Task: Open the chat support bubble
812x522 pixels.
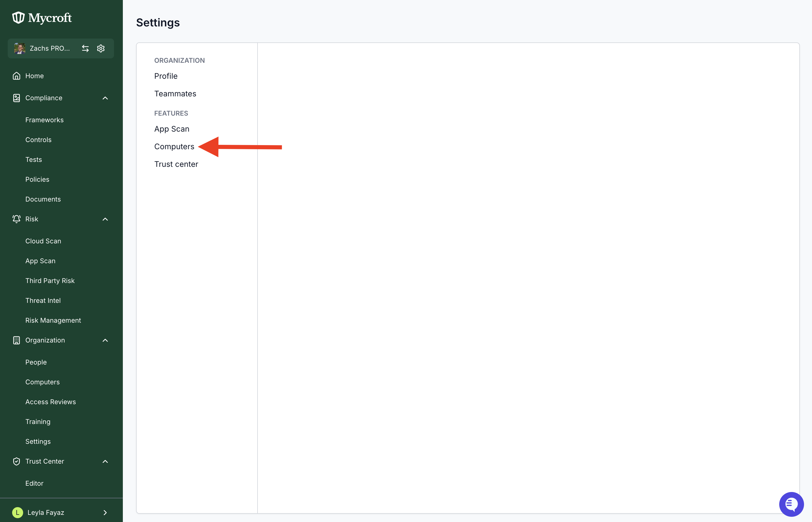Action: (791, 504)
